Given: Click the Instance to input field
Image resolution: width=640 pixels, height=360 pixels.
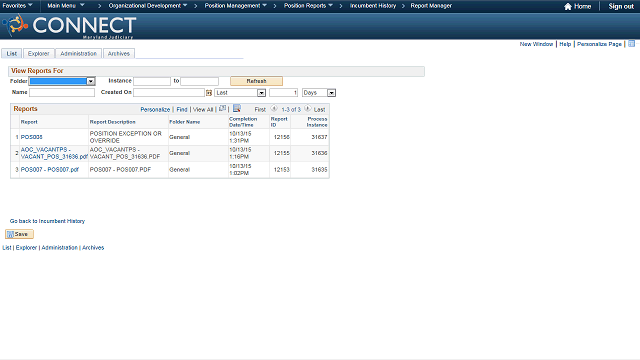Looking at the screenshot, I should click(x=200, y=81).
